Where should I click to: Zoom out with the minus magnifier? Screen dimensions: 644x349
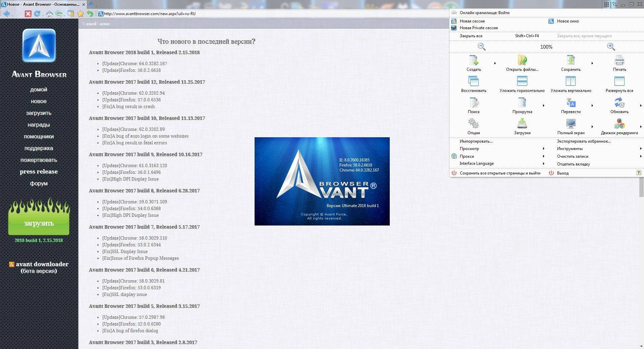482,47
